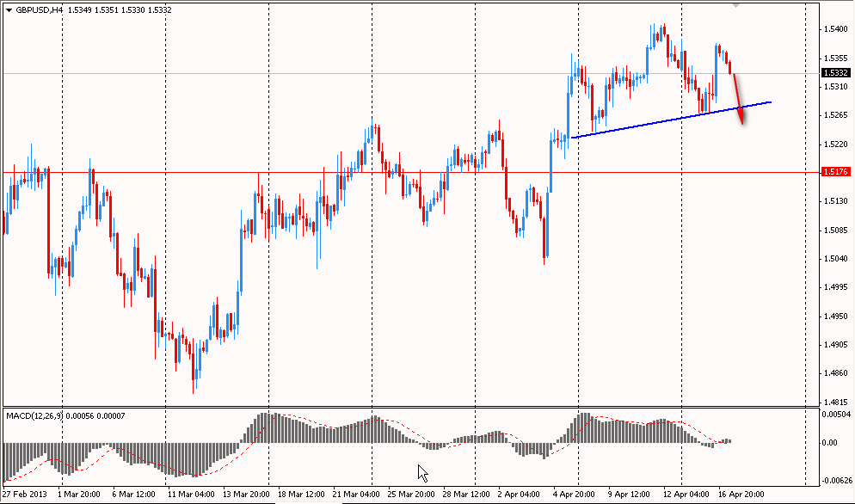Click the MACD scale value -0.00626
855x504 pixels.
pos(835,480)
